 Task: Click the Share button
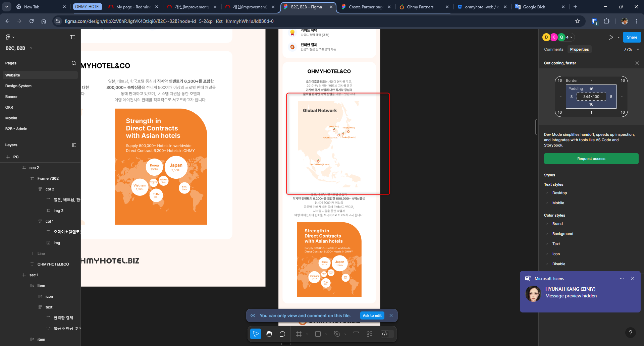pos(632,37)
